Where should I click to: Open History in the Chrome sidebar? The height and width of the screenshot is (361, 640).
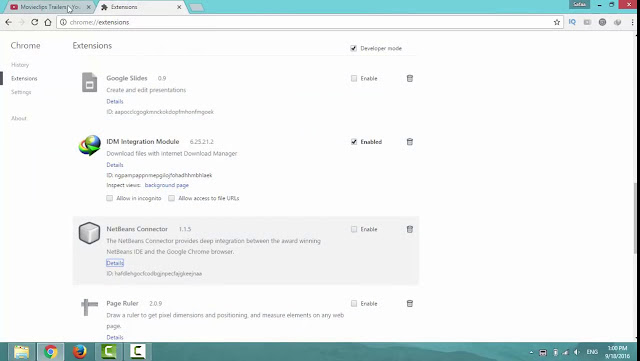pos(20,65)
